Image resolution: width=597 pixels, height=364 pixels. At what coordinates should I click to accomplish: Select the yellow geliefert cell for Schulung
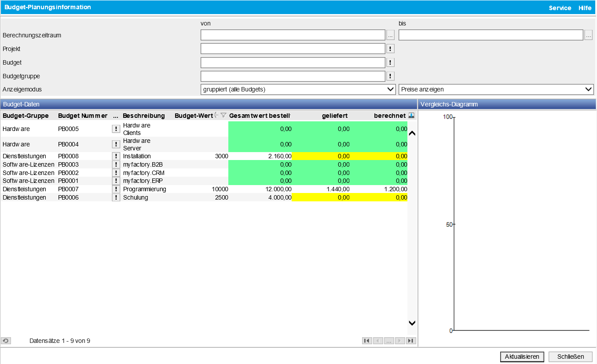click(322, 197)
